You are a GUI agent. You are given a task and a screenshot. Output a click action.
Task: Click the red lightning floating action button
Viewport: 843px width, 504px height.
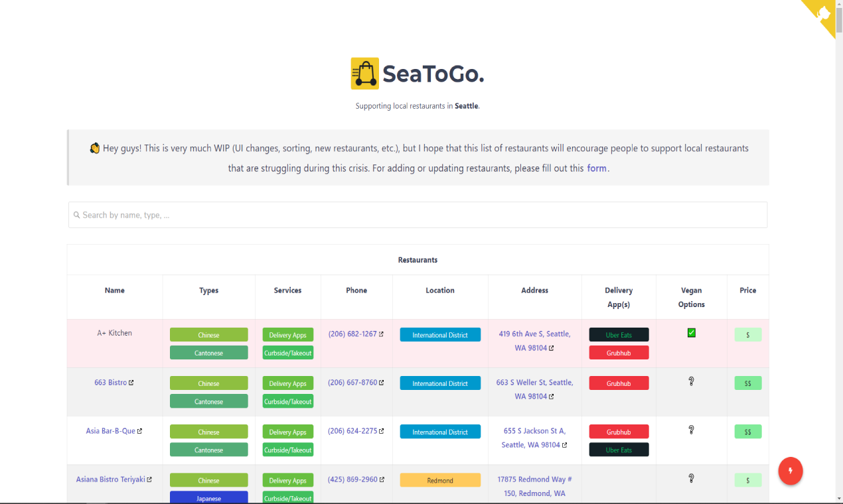[789, 471]
